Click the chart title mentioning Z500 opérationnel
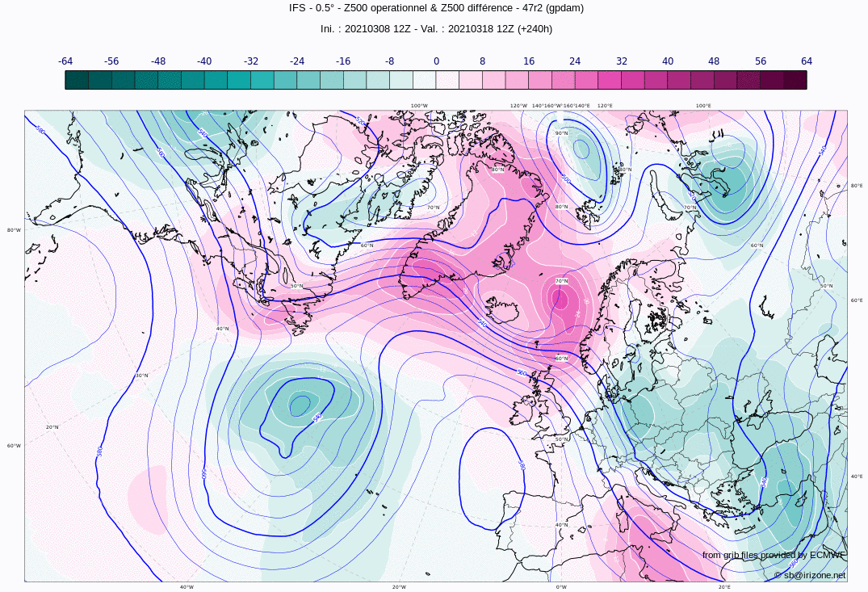 (x=436, y=8)
